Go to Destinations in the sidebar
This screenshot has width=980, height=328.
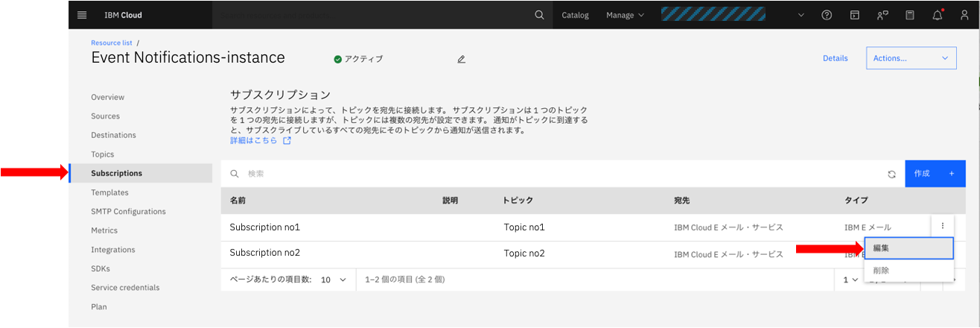point(113,135)
